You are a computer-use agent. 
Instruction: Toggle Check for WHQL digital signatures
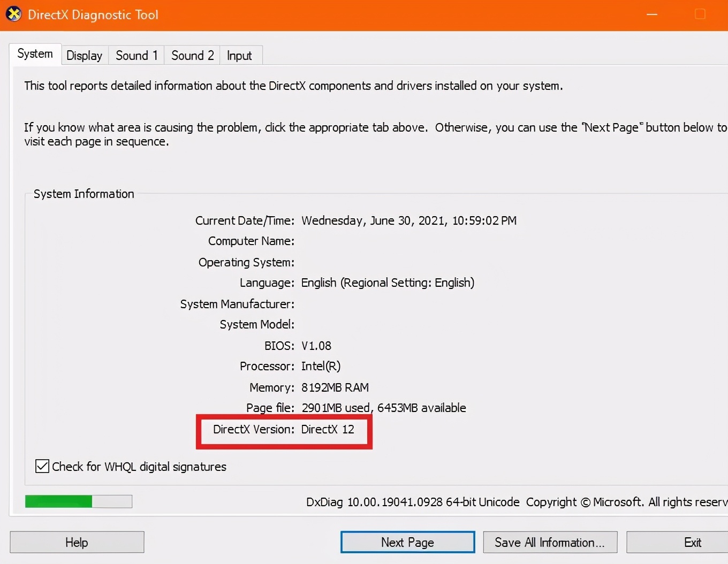[42, 466]
